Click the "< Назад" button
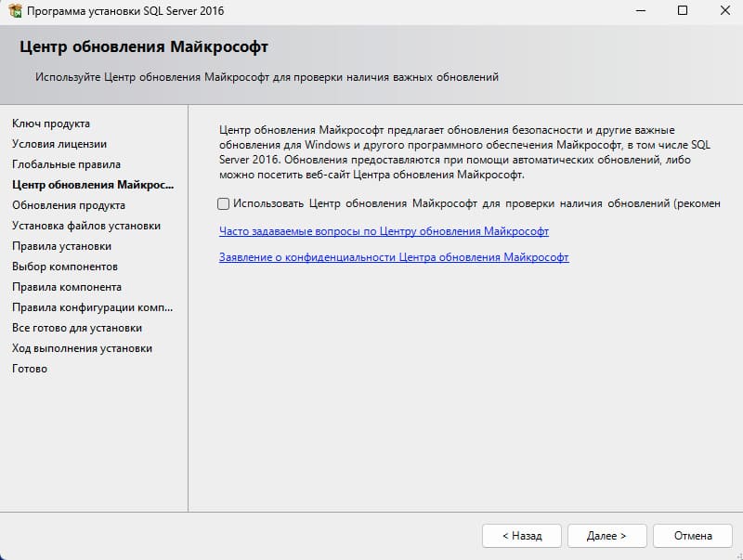The height and width of the screenshot is (560, 743). [522, 536]
